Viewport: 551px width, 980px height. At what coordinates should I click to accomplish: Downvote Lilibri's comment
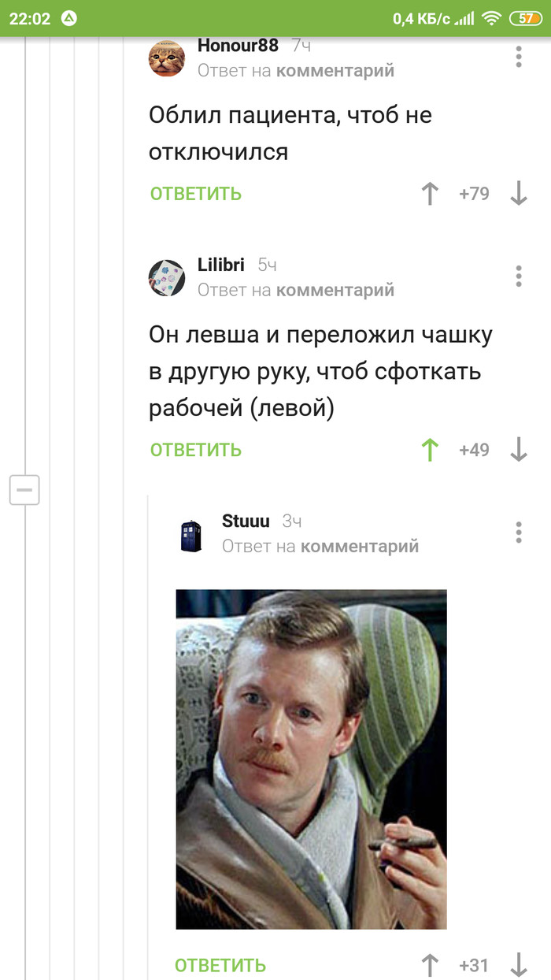coord(519,450)
